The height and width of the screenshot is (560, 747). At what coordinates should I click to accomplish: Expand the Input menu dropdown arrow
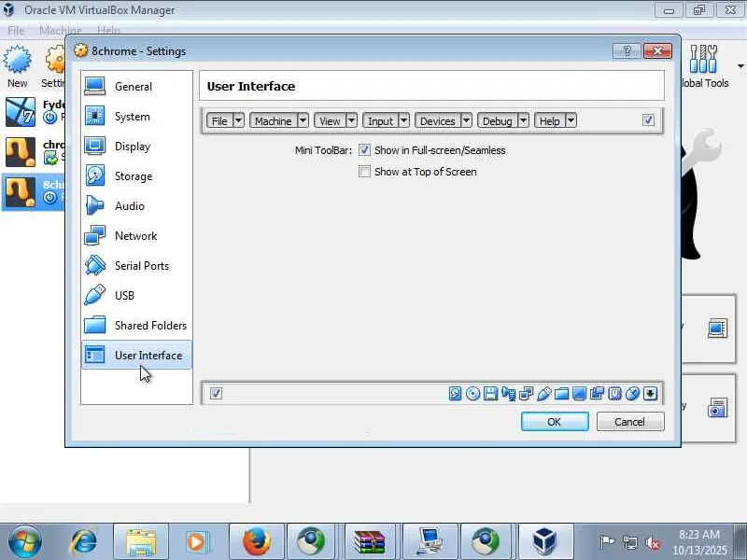pyautogui.click(x=404, y=120)
